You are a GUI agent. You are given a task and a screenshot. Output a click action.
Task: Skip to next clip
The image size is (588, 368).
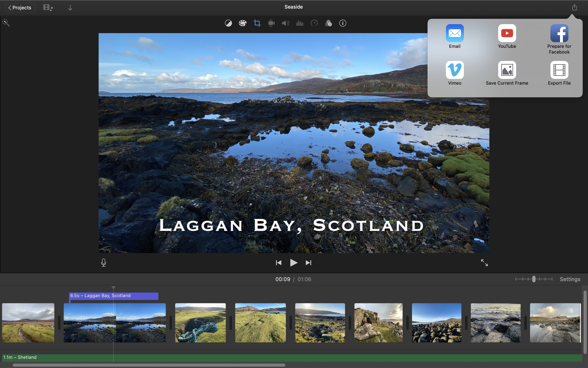point(308,263)
